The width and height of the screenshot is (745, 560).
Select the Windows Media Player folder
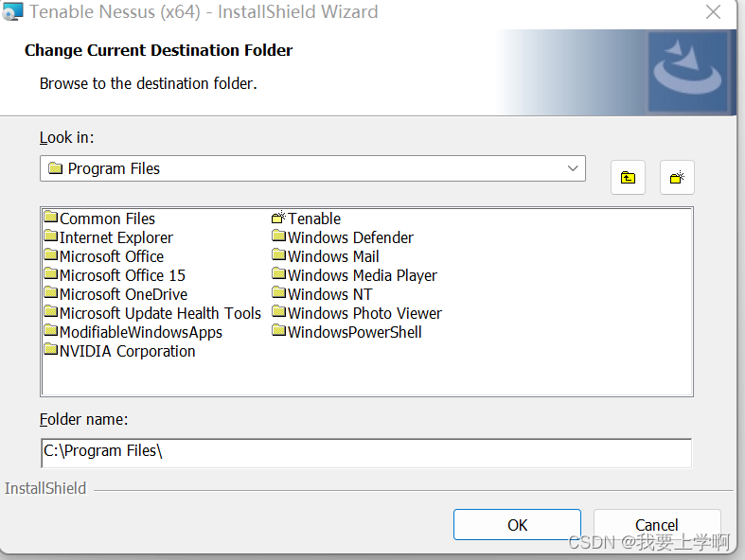coord(354,275)
